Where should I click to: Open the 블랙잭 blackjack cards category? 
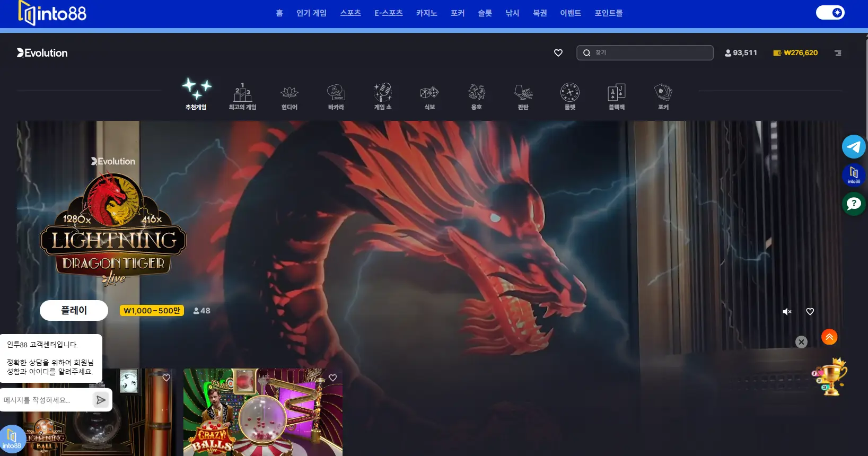coord(616,93)
